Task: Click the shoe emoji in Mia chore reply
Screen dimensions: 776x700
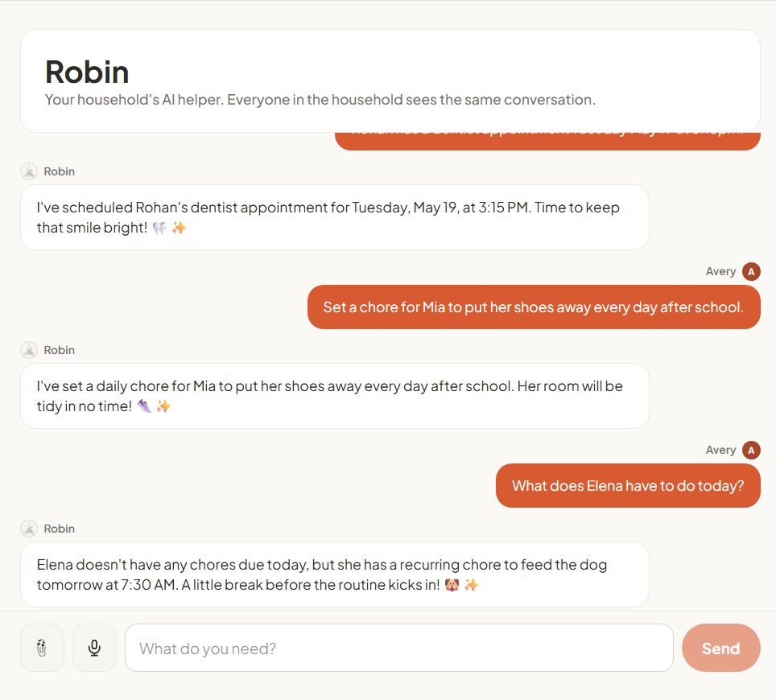Action: click(x=144, y=406)
